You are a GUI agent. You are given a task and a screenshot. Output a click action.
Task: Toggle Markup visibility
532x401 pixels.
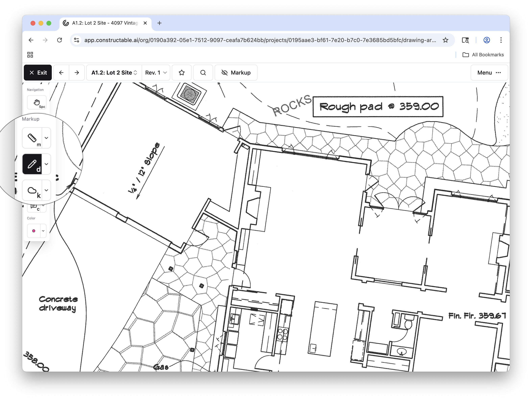(x=236, y=73)
